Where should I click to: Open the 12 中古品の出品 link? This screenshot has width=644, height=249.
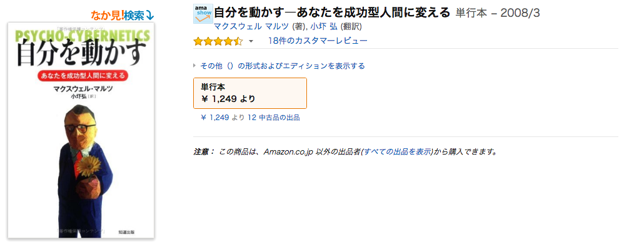273,118
